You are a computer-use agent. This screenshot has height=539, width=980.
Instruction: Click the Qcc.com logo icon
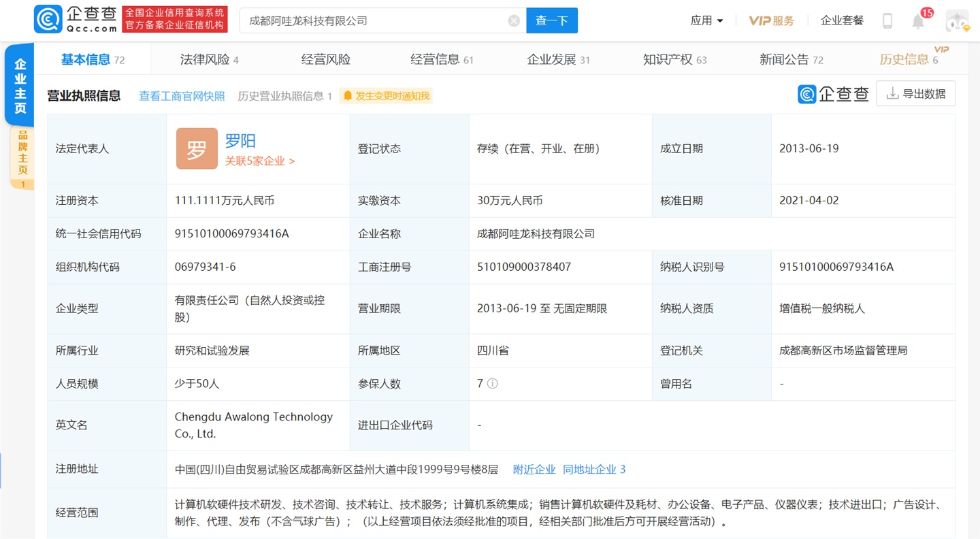(x=48, y=20)
